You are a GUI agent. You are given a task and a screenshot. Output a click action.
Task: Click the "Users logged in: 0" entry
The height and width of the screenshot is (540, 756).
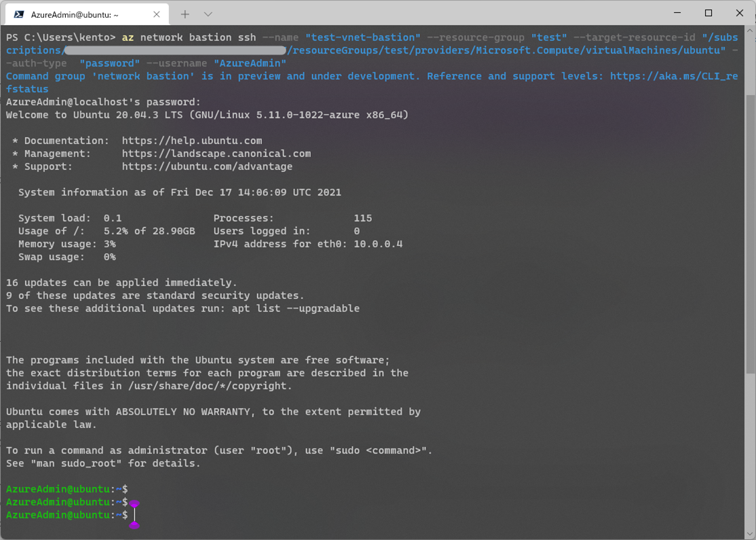pyautogui.click(x=286, y=231)
